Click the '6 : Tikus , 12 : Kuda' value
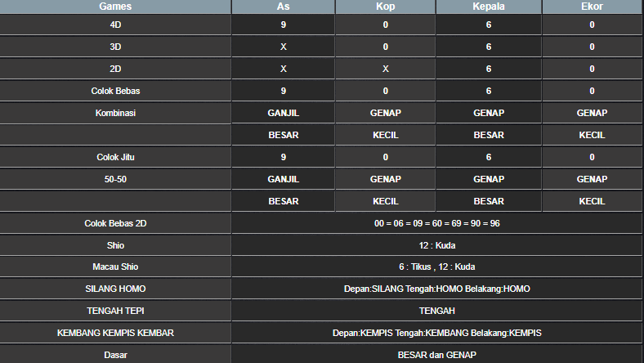The height and width of the screenshot is (363, 644). click(437, 267)
